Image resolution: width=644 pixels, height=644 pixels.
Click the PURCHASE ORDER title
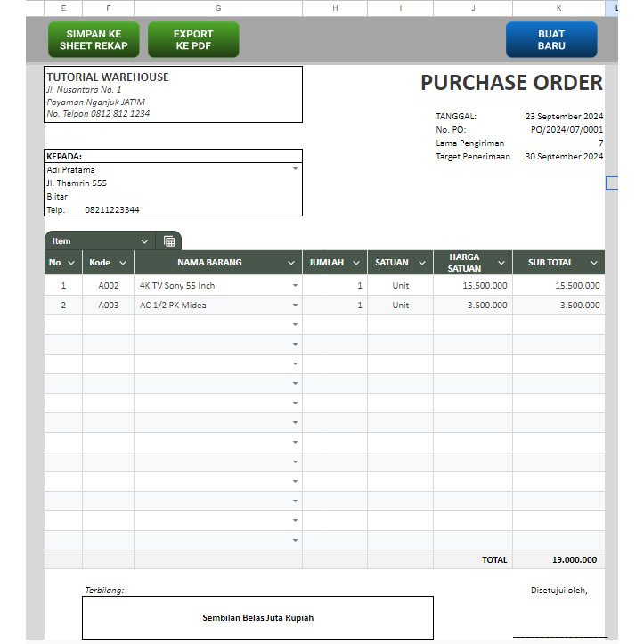(512, 83)
